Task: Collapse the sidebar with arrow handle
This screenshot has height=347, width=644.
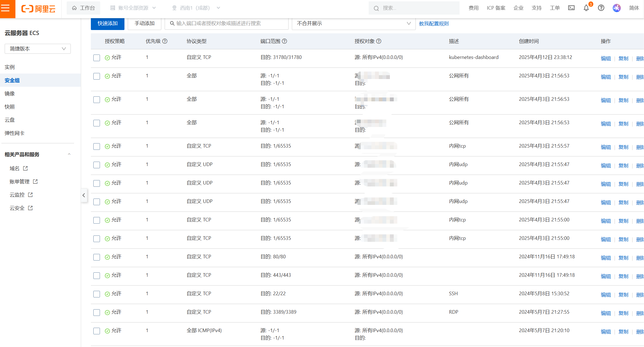Action: [84, 195]
